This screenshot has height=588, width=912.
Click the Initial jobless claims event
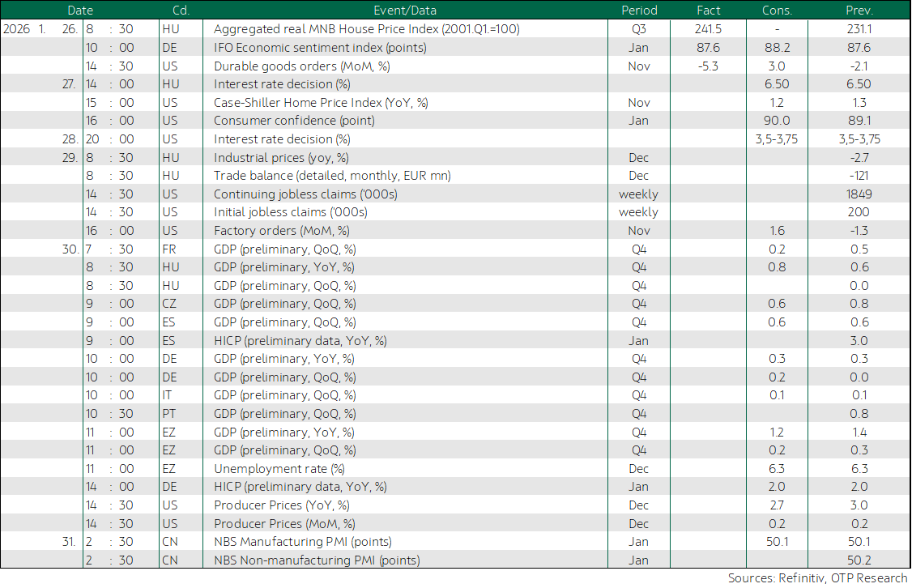coord(290,211)
